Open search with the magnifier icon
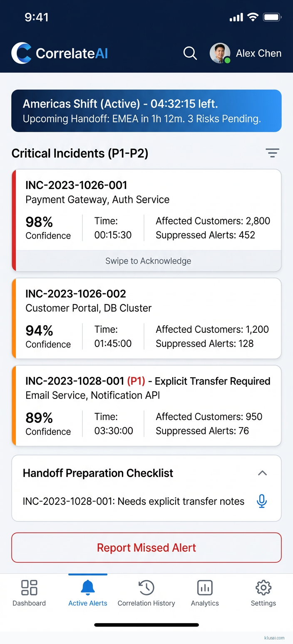This screenshot has height=644, width=293. pos(190,53)
